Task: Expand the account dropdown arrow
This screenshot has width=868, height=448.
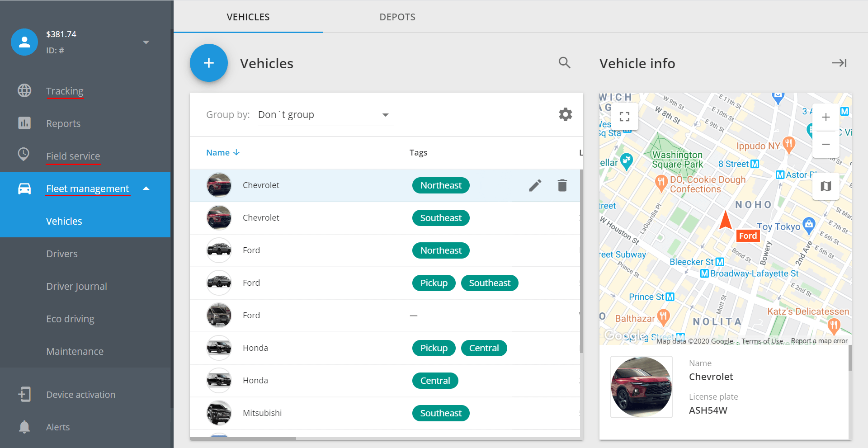Action: [x=146, y=42]
